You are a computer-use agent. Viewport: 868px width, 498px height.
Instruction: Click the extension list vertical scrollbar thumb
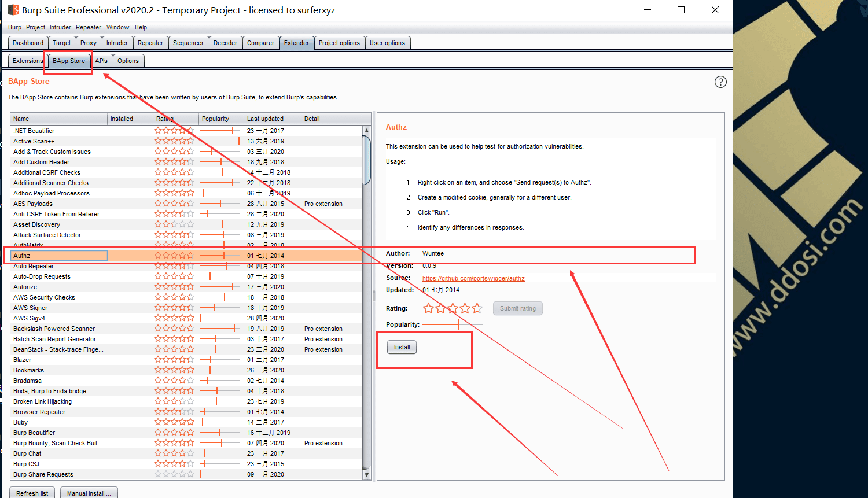tap(366, 160)
